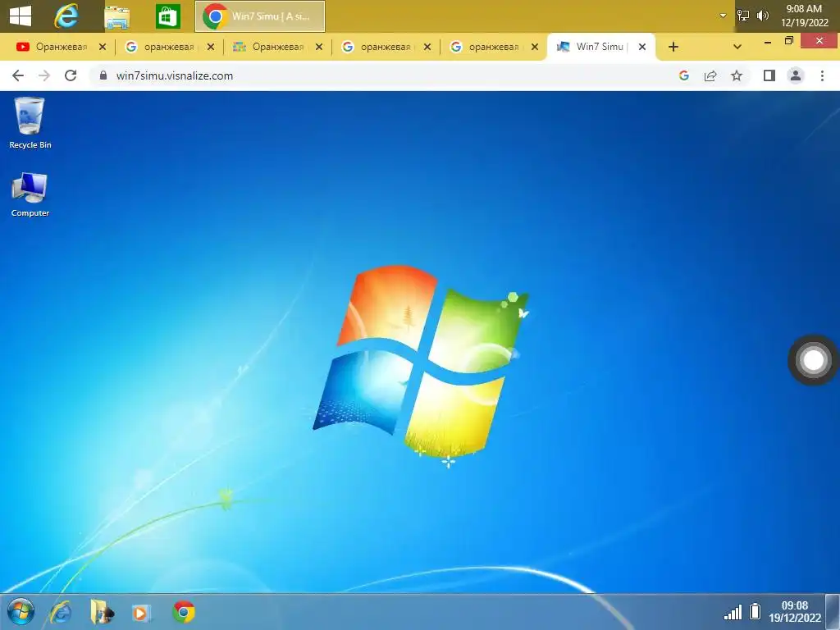Toggle the Chrome side panel

click(769, 75)
